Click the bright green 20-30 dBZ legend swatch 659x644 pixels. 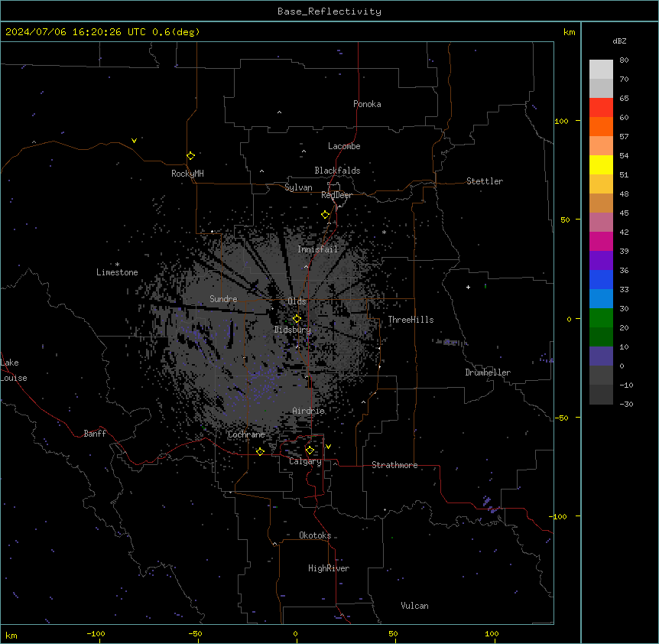click(601, 318)
